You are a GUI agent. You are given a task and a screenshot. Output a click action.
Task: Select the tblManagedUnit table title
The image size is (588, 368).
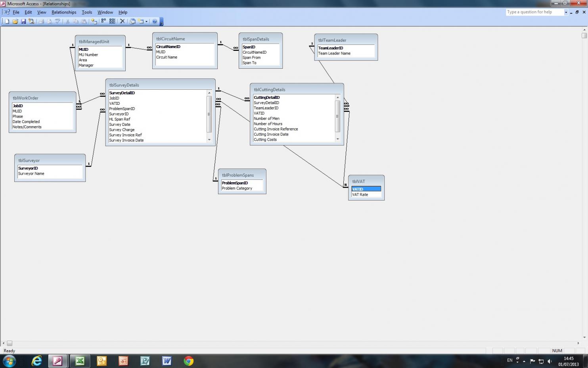(94, 42)
